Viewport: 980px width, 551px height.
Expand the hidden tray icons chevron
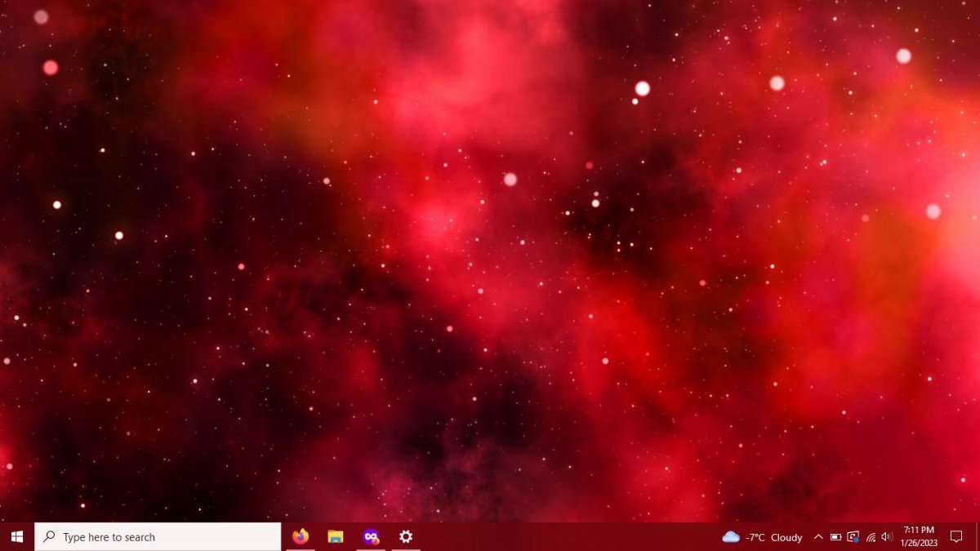(818, 537)
